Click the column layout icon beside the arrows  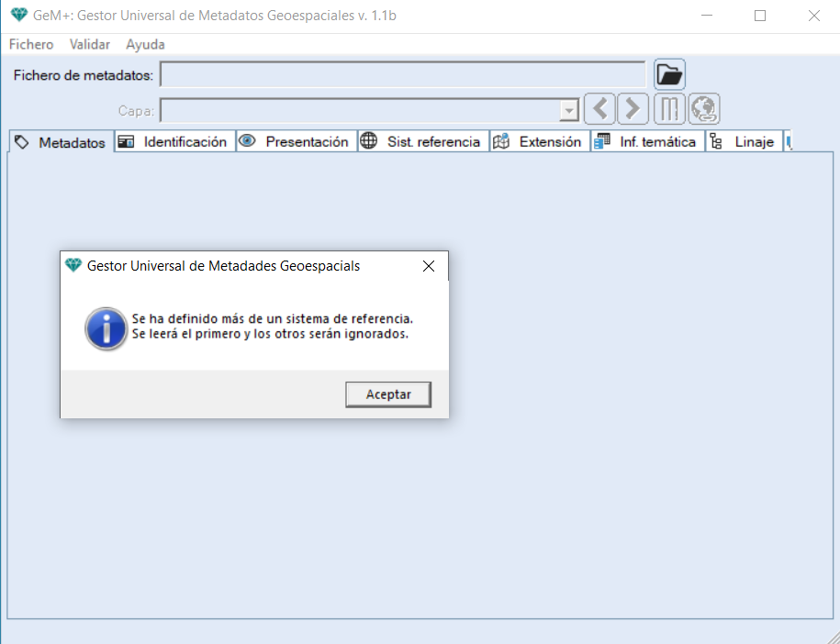669,109
